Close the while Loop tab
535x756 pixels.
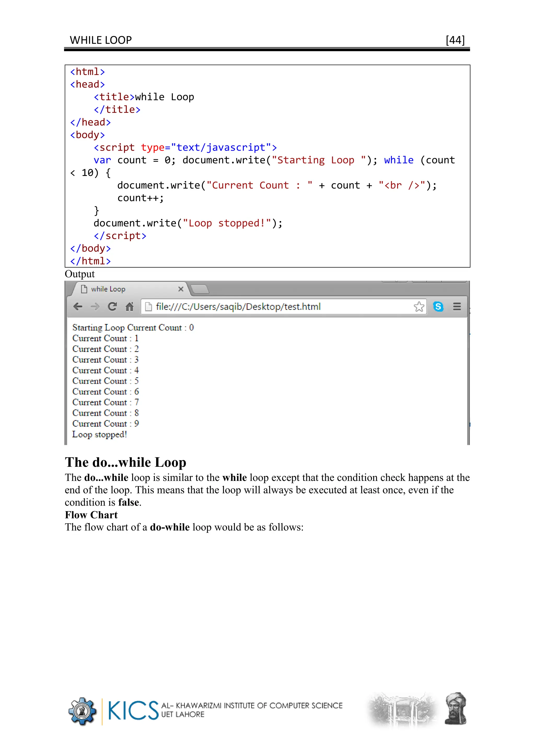click(x=181, y=289)
